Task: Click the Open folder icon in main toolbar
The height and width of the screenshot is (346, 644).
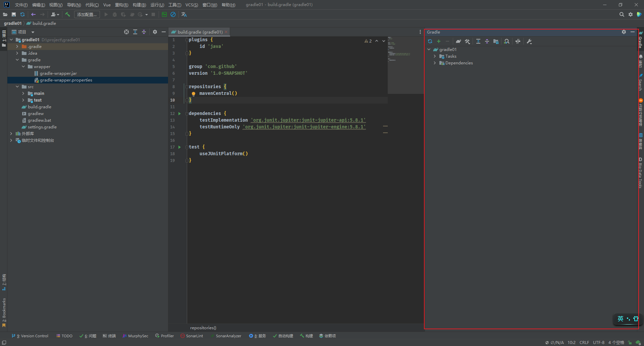Action: tap(5, 14)
